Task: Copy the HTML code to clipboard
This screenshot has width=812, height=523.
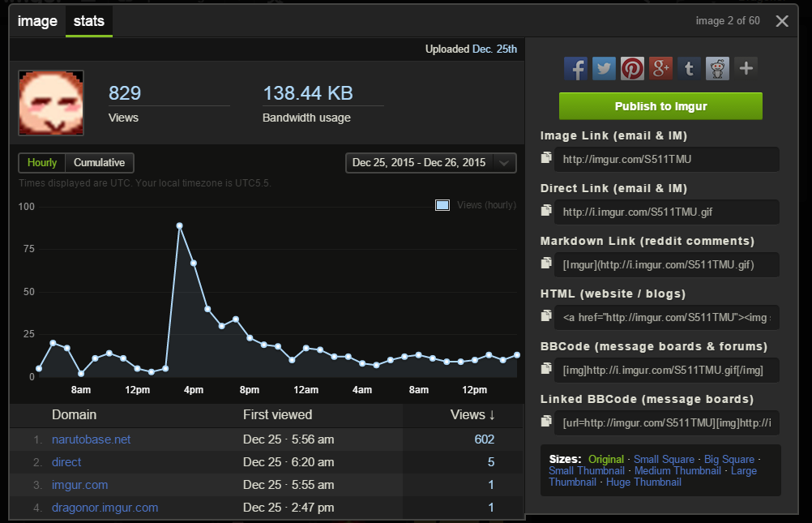Action: point(546,315)
